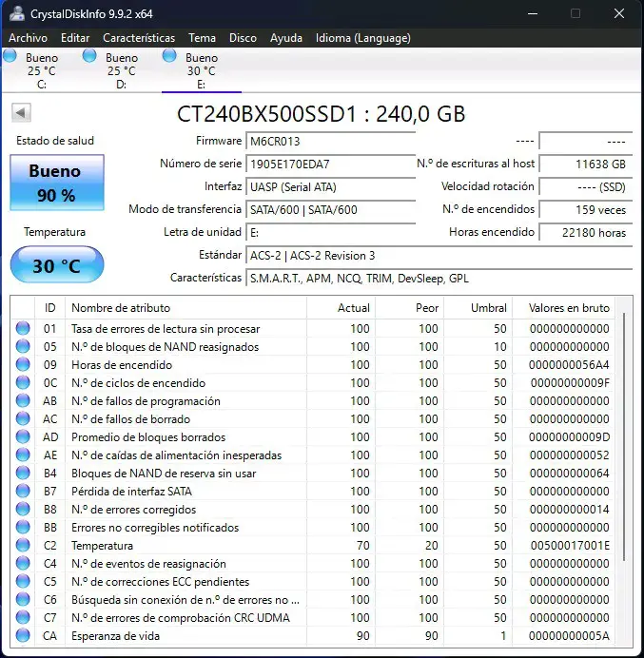Click status orb of attribute 01 row
This screenshot has width=644, height=658.
pyautogui.click(x=23, y=328)
